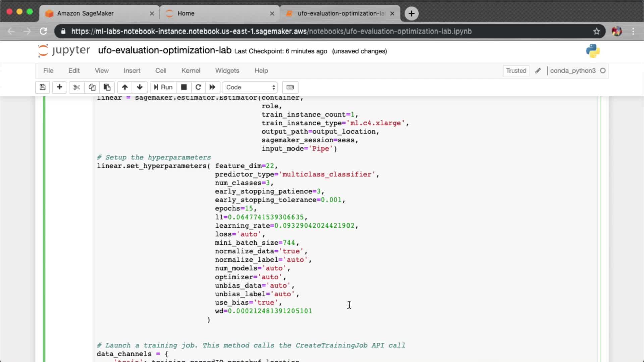Move selected cell down arrow
The height and width of the screenshot is (362, 644).
coord(140,87)
